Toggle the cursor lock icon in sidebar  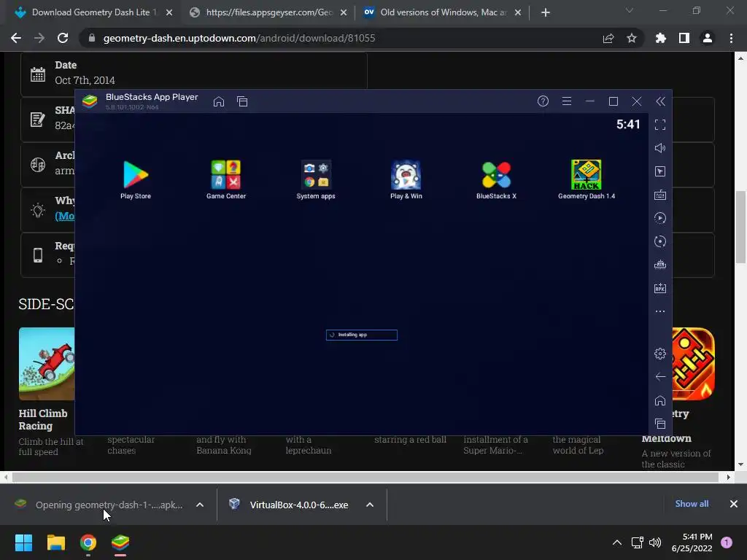pyautogui.click(x=659, y=171)
